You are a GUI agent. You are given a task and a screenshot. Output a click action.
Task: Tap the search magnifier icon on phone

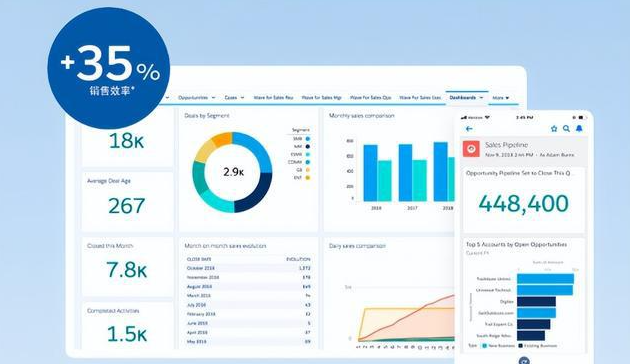click(567, 129)
